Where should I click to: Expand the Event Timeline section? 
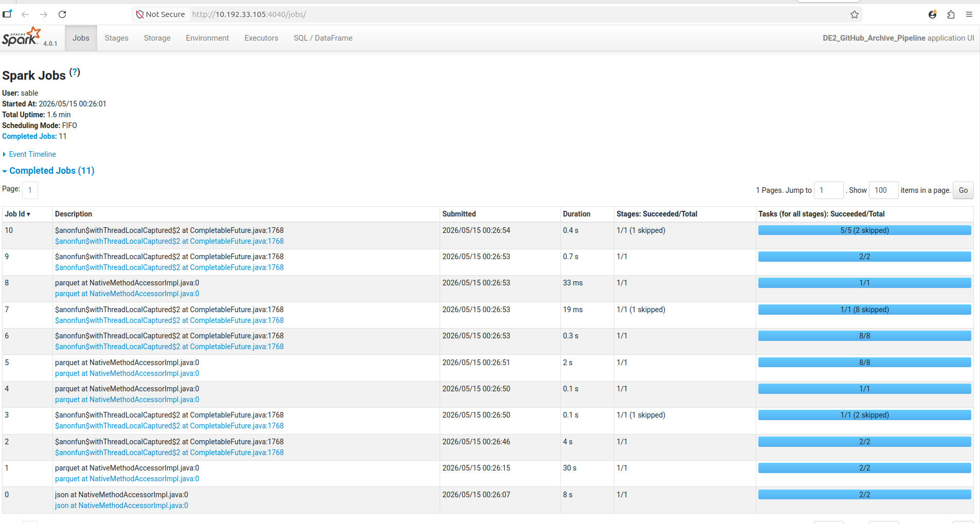click(x=29, y=154)
